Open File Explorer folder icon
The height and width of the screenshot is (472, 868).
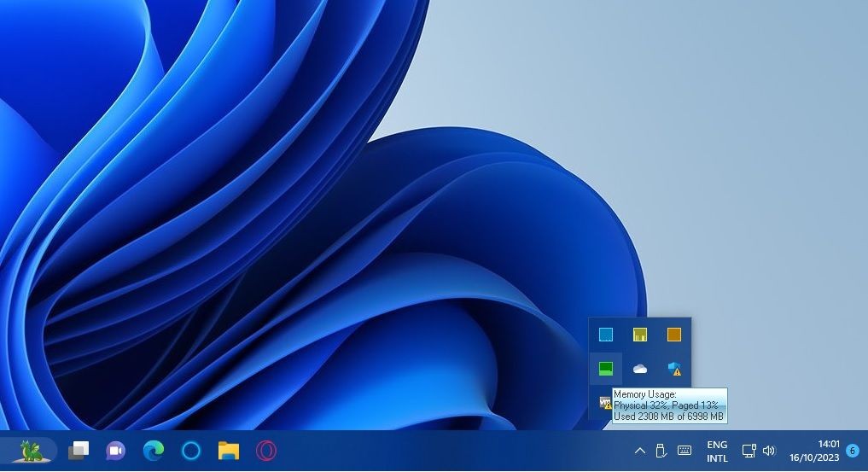coord(228,451)
